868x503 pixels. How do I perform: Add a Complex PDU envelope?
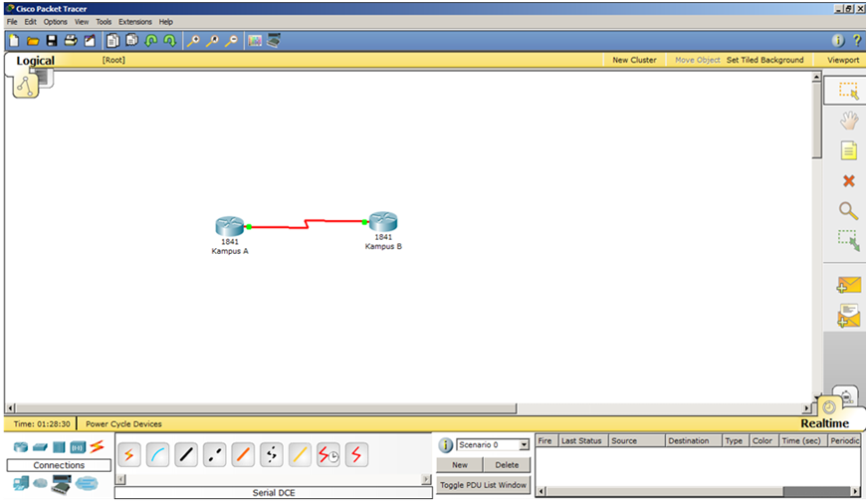[849, 315]
